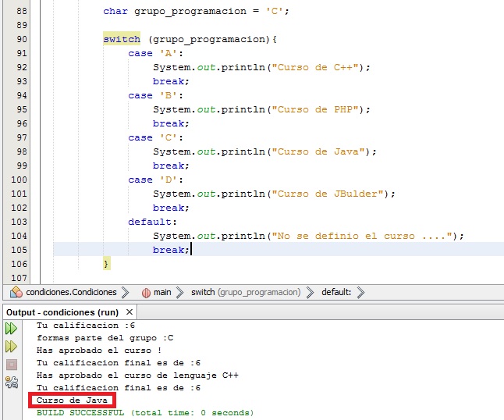The width and height of the screenshot is (504, 420).
Task: Select main in the breadcrumb bar
Action: pyautogui.click(x=162, y=293)
